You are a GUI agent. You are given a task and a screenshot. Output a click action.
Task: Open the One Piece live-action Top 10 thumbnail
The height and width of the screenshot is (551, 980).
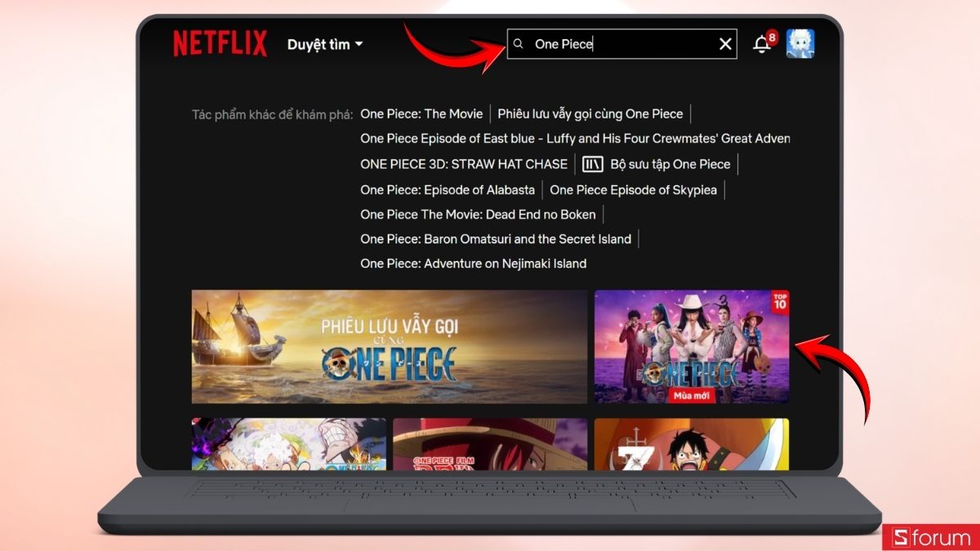(x=692, y=347)
